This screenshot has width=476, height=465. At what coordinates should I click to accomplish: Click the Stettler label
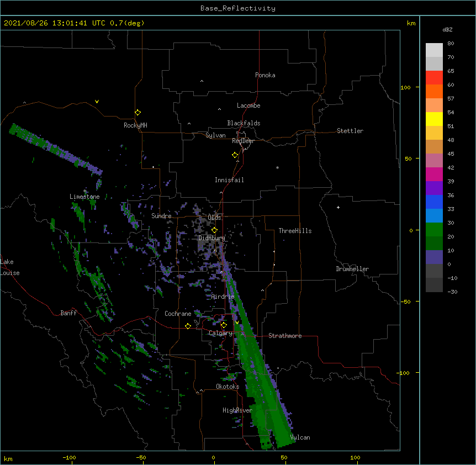click(350, 131)
